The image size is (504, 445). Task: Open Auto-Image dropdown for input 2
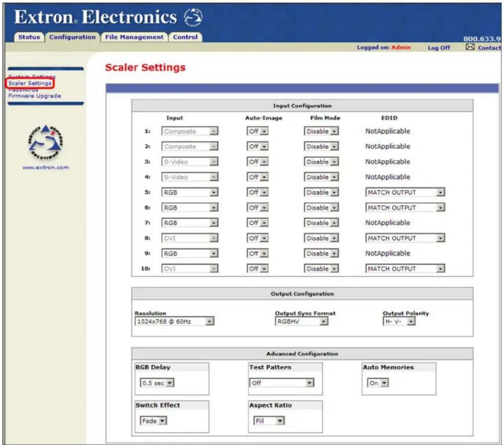click(258, 146)
